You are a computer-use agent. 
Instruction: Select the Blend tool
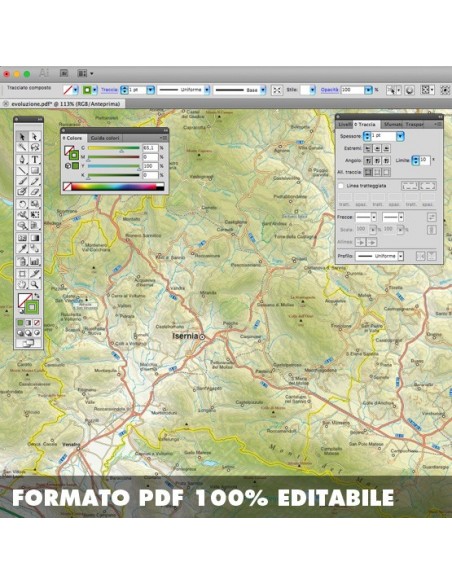[x=35, y=249]
